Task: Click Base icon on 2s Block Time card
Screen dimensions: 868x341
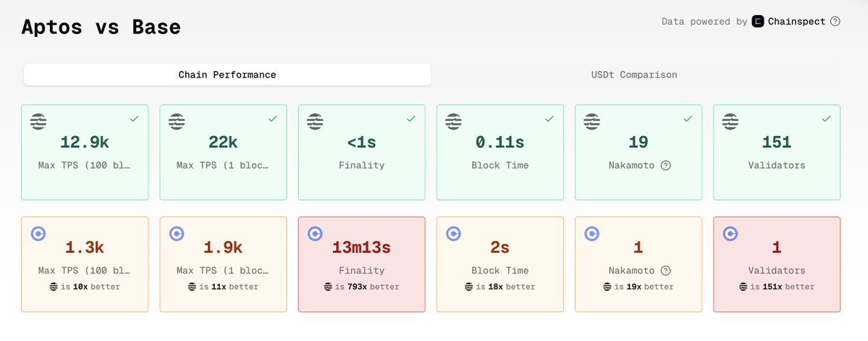Action: (x=454, y=234)
